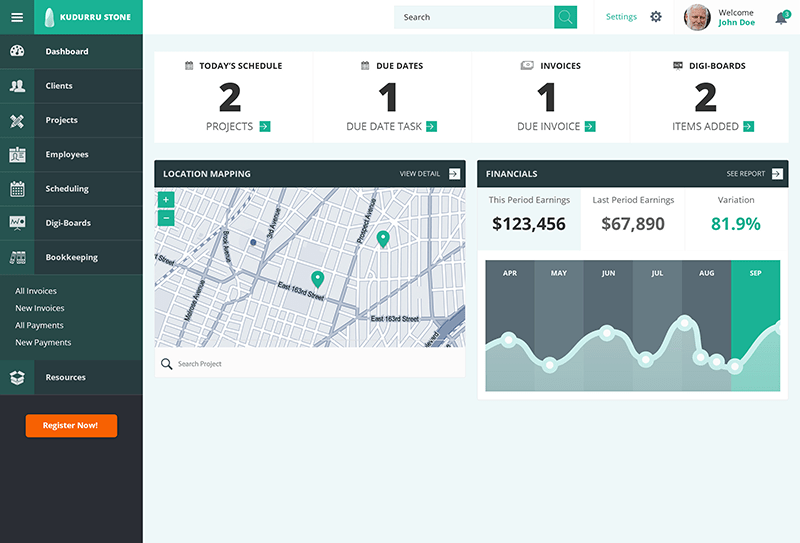Open the hamburger menu icon
Screen dimensions: 800x543
coord(17,17)
